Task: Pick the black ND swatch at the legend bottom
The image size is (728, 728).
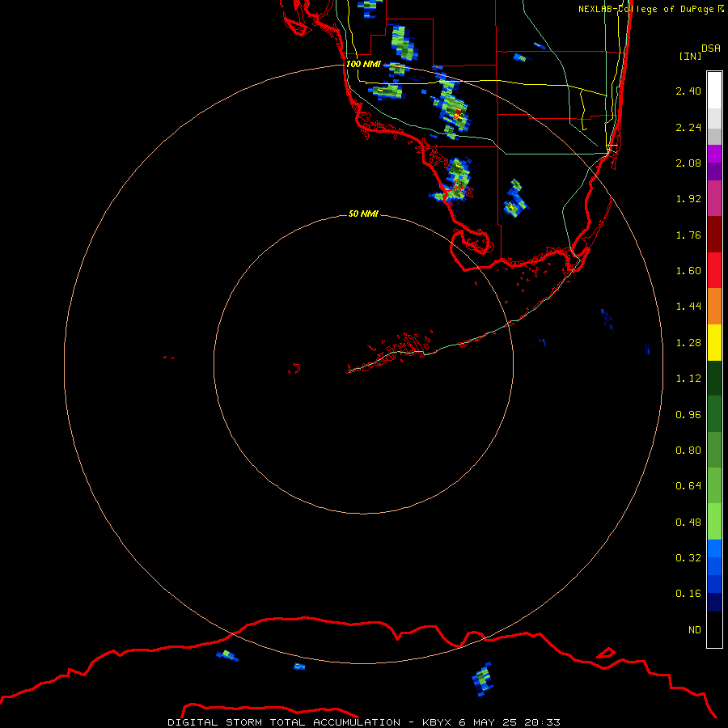Action: coord(714,629)
